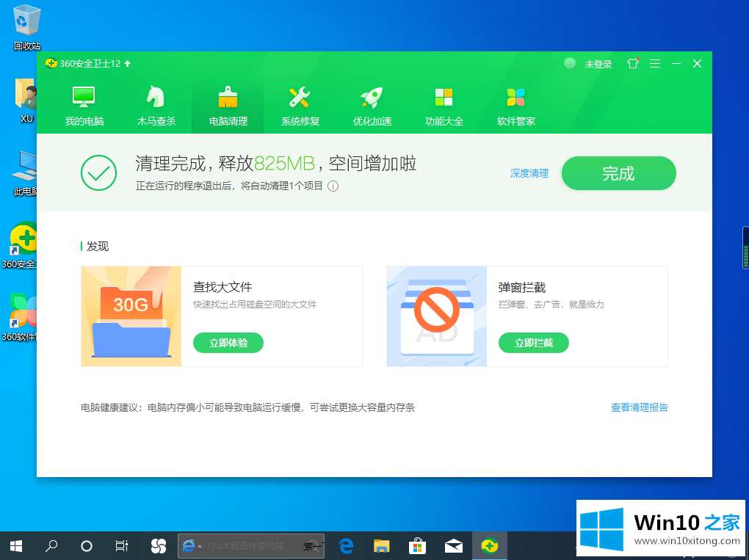Select 360软件管家 desktop shortcut
The image size is (749, 560).
click(19, 318)
